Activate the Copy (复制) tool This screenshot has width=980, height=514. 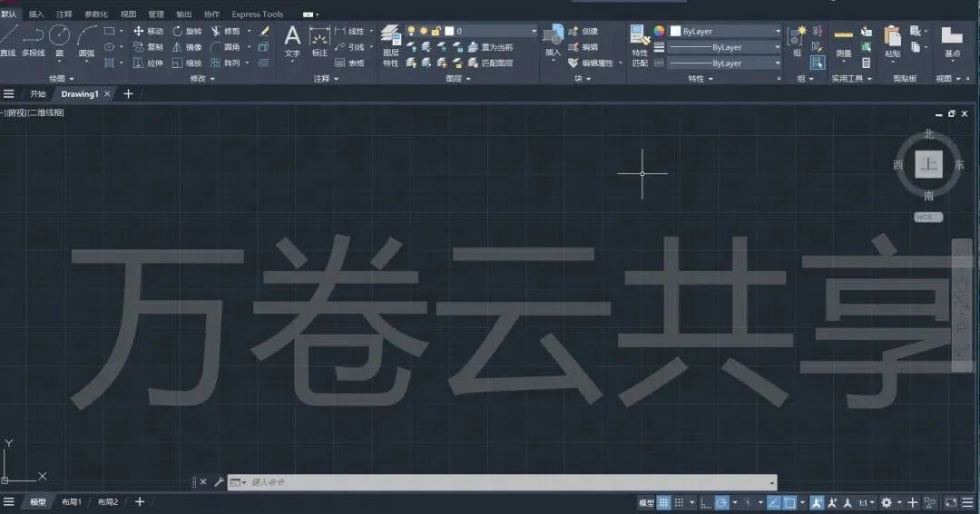coord(148,47)
